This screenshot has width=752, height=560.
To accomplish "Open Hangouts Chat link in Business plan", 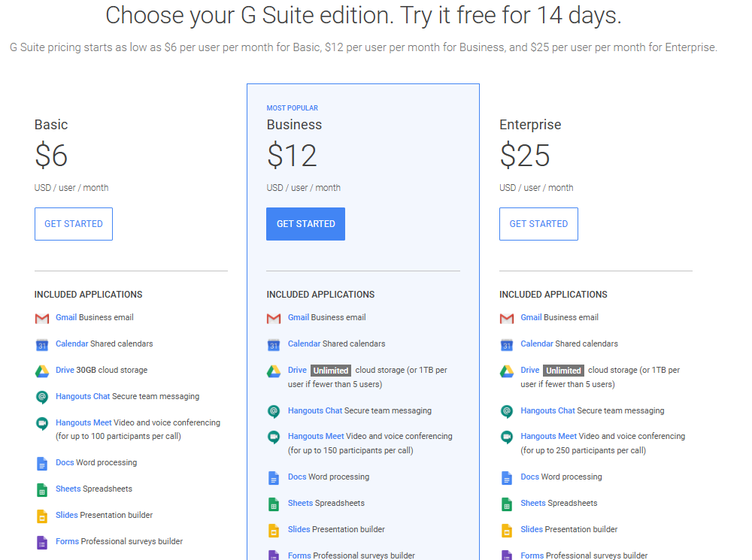I will point(314,411).
